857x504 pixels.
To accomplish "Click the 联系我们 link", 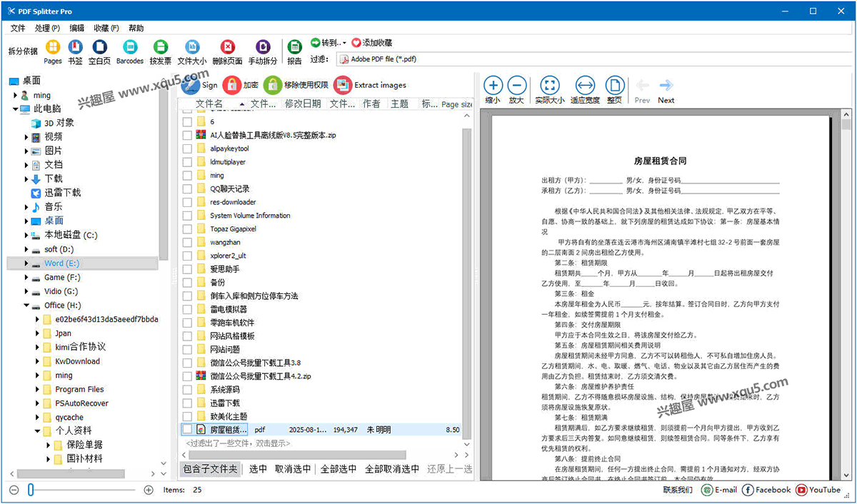I will [x=677, y=490].
